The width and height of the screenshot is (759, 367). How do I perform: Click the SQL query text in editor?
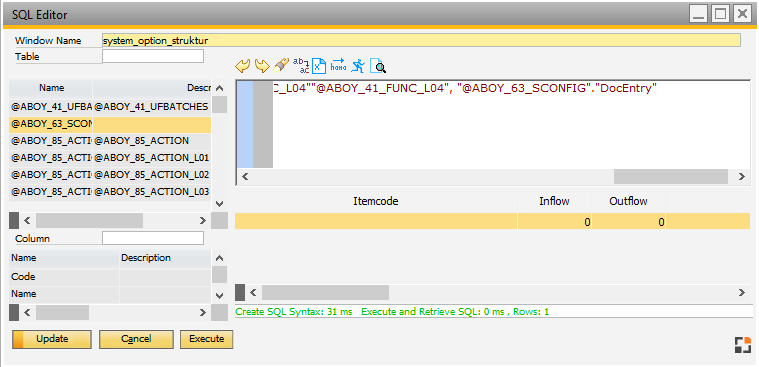coord(465,89)
